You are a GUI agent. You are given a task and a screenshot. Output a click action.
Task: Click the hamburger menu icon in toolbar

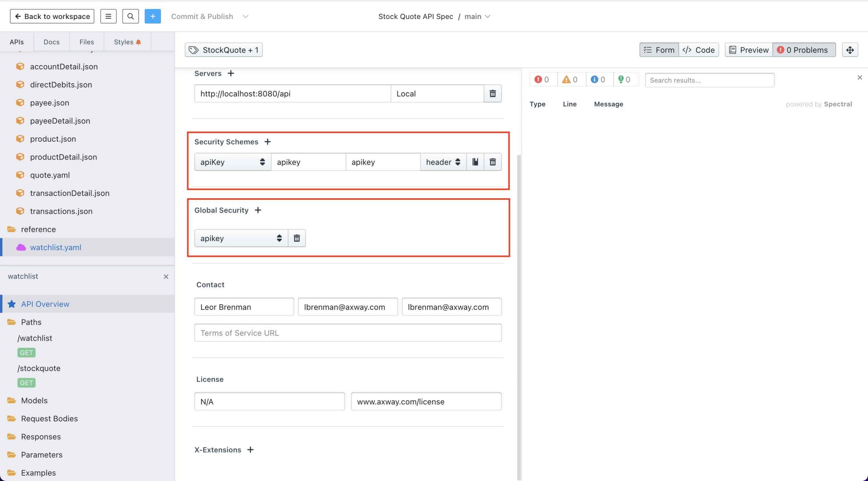coord(108,16)
